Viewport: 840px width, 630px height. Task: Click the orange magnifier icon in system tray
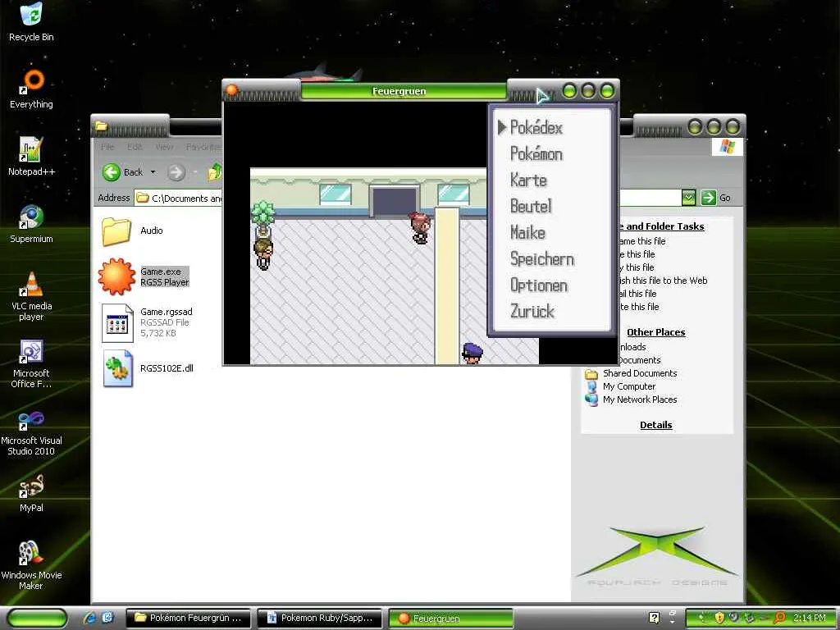tap(779, 618)
